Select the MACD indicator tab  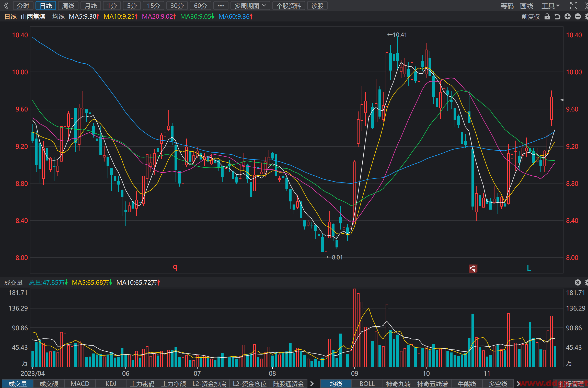80,383
